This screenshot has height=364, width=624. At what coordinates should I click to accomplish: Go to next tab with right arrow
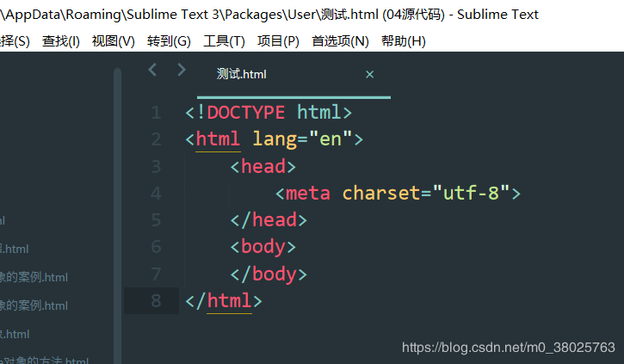coord(182,70)
